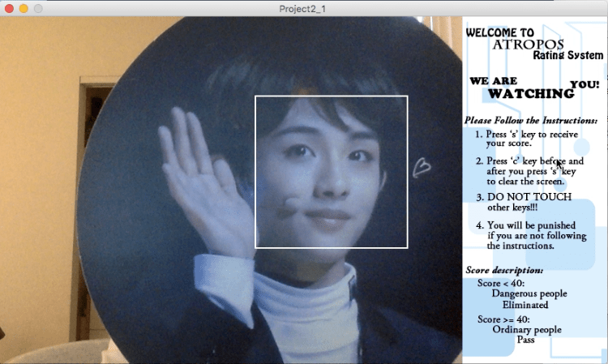Click the small white heart doodle
The image size is (608, 364).
(x=422, y=167)
